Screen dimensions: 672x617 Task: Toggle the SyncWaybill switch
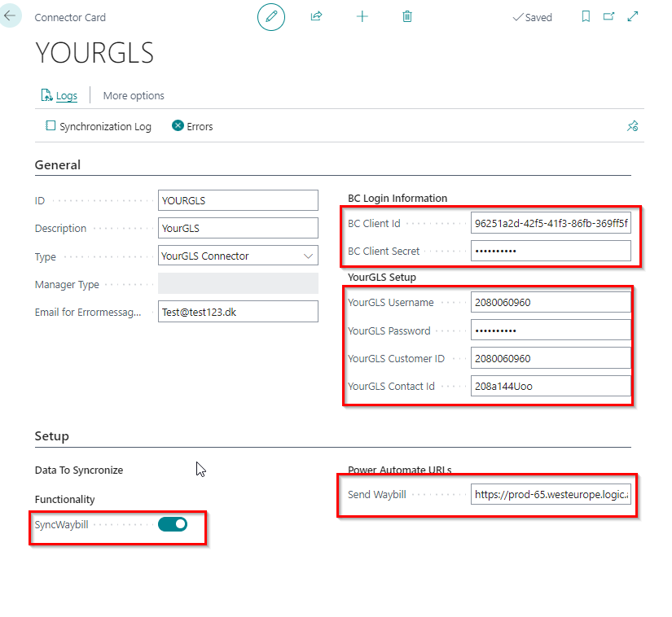click(173, 524)
